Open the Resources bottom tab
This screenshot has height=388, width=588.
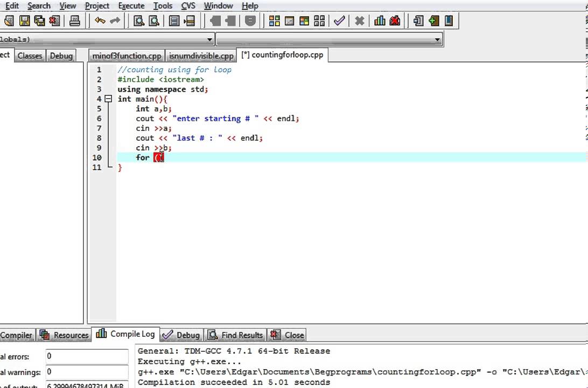(x=65, y=335)
